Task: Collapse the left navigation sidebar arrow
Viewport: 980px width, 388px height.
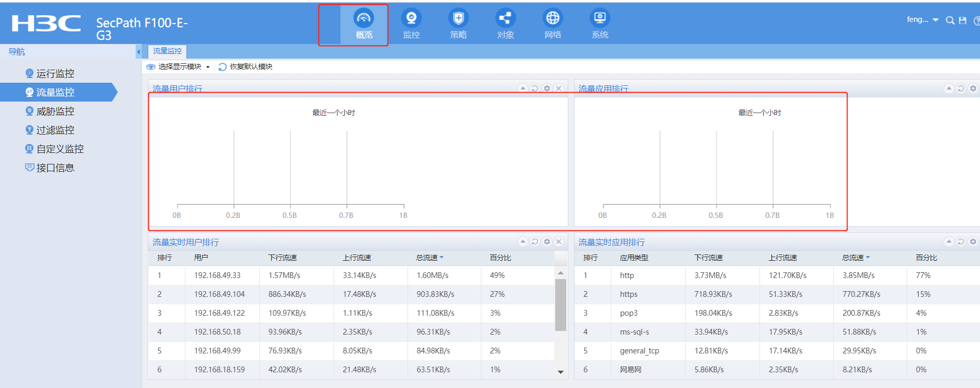Action: coord(138,51)
